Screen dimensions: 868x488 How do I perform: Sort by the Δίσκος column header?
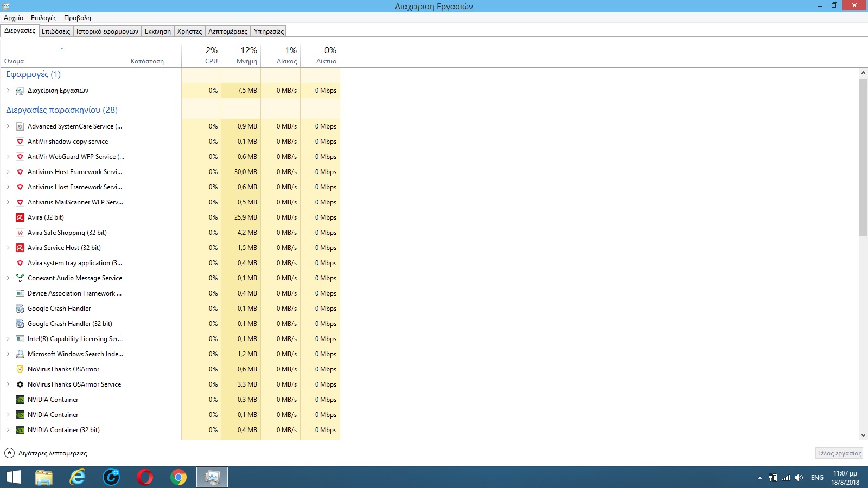280,55
